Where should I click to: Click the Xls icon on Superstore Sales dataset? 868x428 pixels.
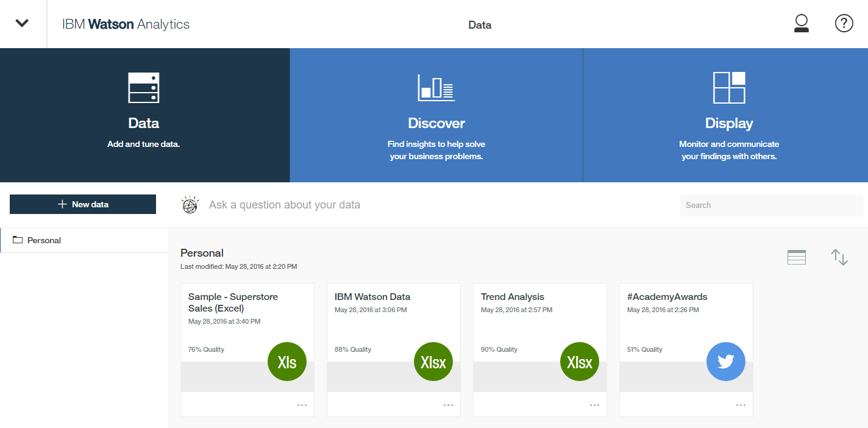coord(286,361)
